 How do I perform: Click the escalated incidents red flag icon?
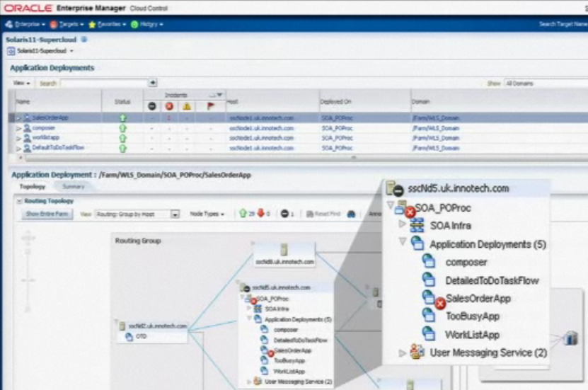coord(211,106)
